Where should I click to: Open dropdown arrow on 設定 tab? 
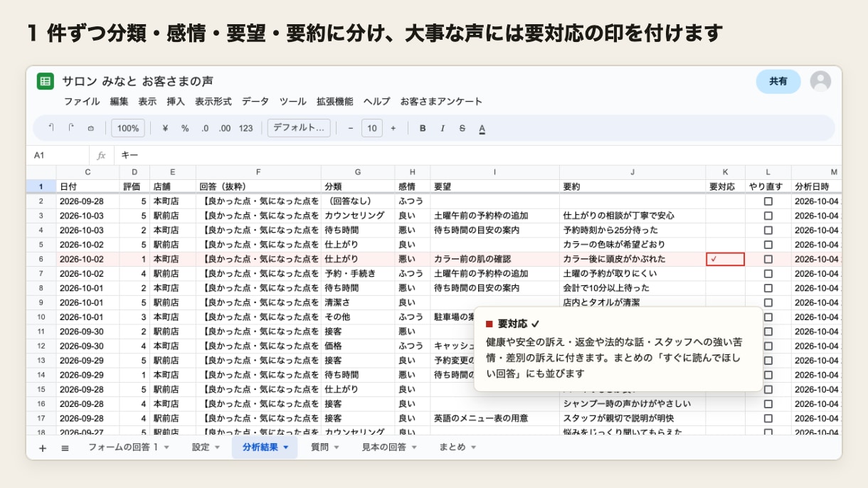(217, 447)
